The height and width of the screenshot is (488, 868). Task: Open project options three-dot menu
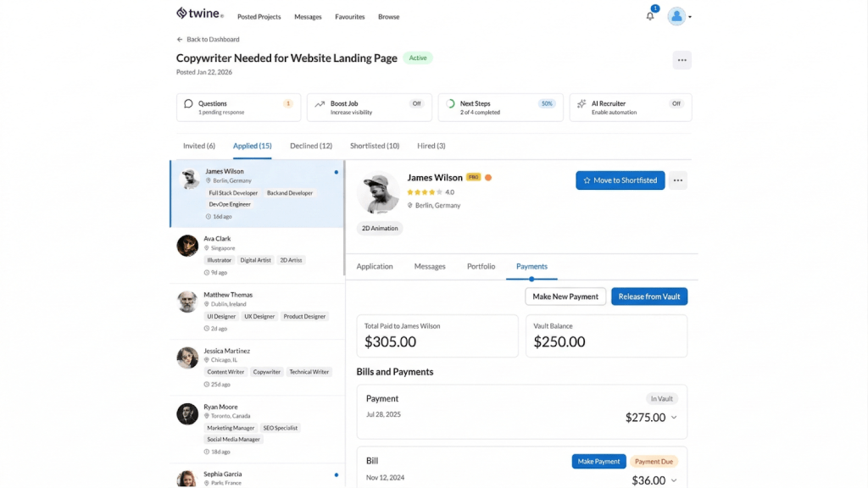[x=682, y=60]
